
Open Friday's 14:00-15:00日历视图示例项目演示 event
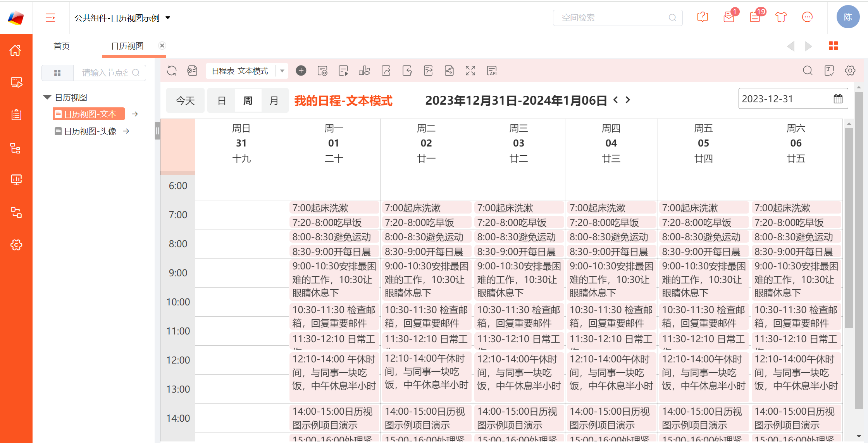click(x=704, y=418)
